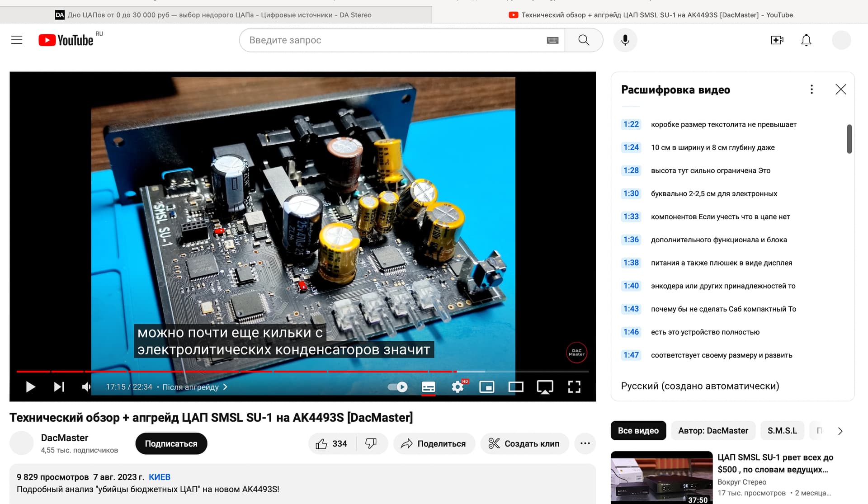The image size is (868, 504).
Task: Seek on the red video progress bar
Action: pyautogui.click(x=302, y=372)
